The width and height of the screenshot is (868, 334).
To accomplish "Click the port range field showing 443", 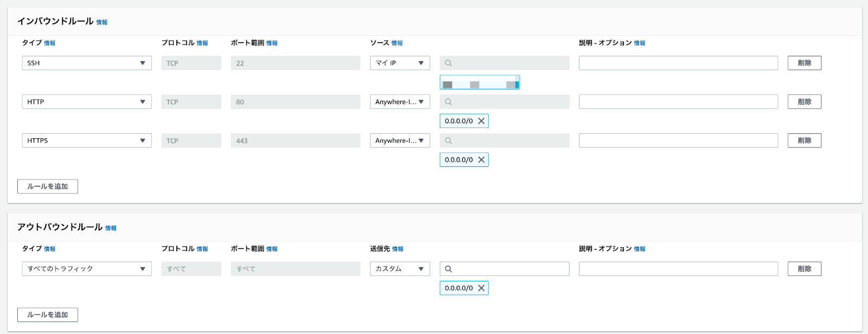I will pos(295,140).
